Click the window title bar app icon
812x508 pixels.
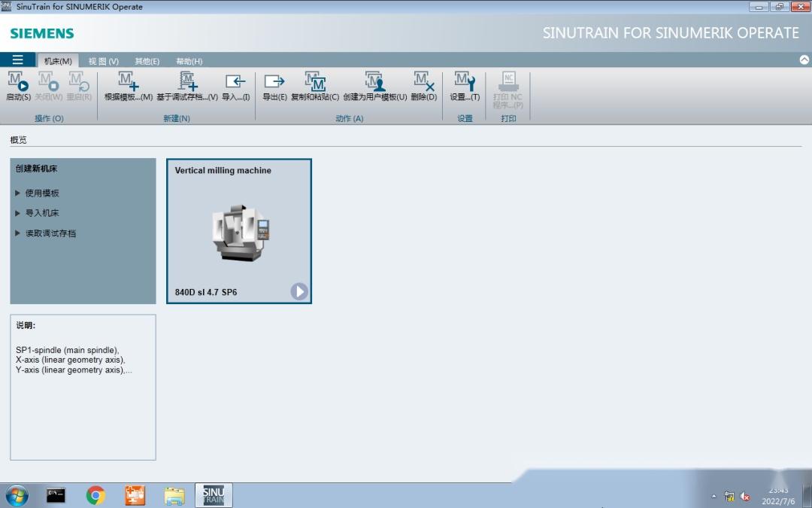6,6
